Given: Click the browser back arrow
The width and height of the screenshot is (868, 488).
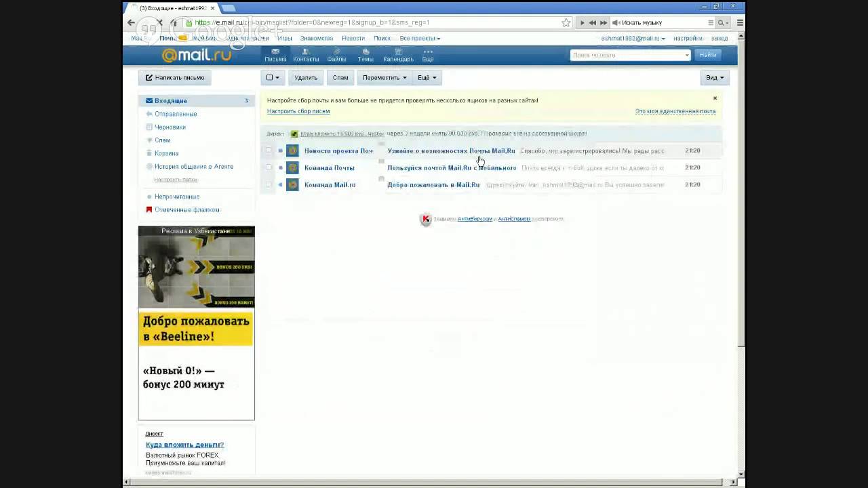Looking at the screenshot, I should tap(131, 22).
